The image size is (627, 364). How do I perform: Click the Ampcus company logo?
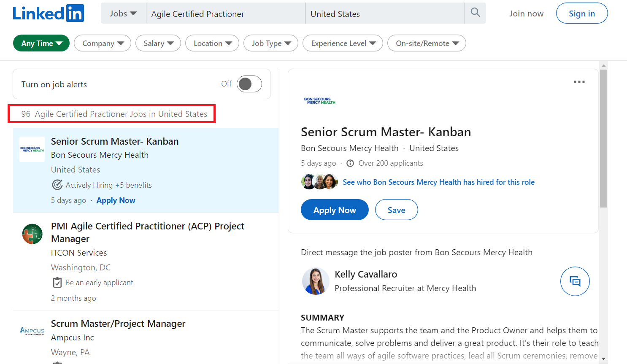tap(32, 331)
